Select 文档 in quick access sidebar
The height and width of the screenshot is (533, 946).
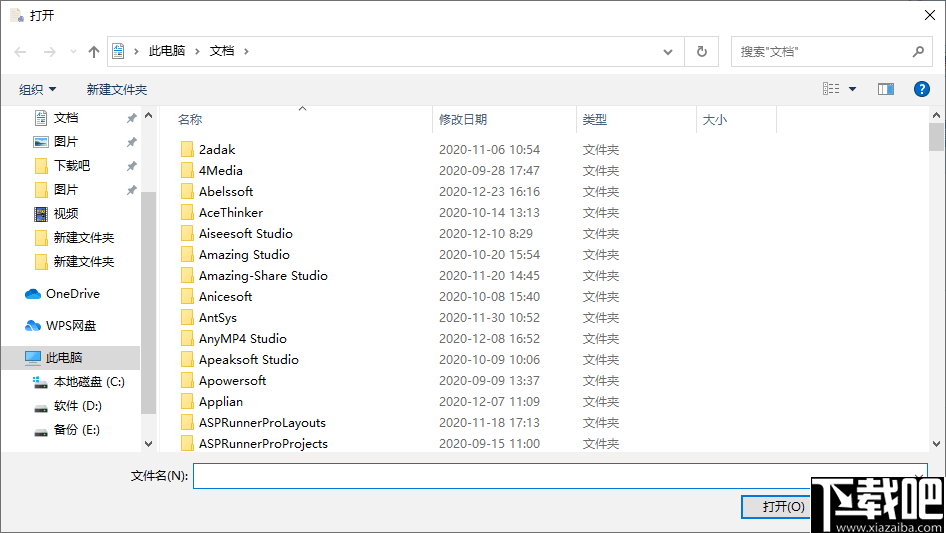(x=66, y=118)
